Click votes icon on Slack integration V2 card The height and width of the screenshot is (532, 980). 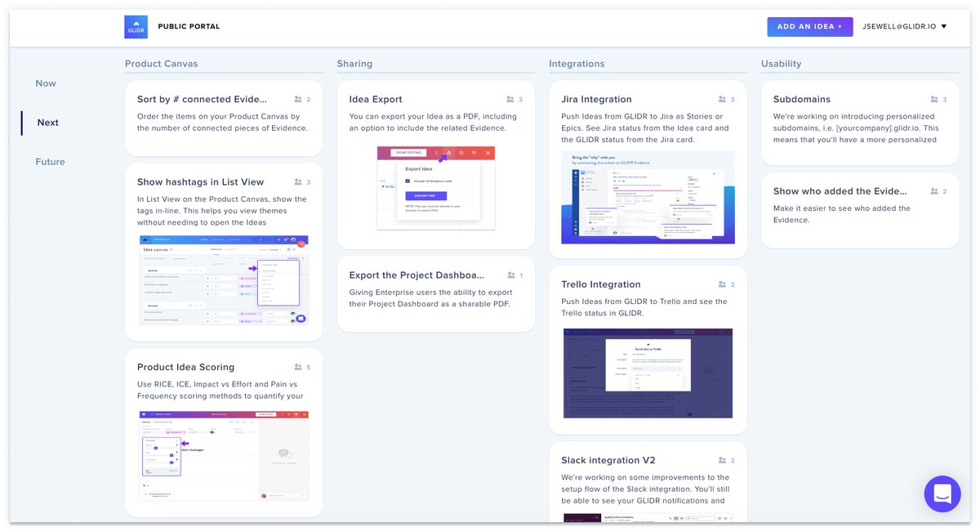(x=722, y=461)
